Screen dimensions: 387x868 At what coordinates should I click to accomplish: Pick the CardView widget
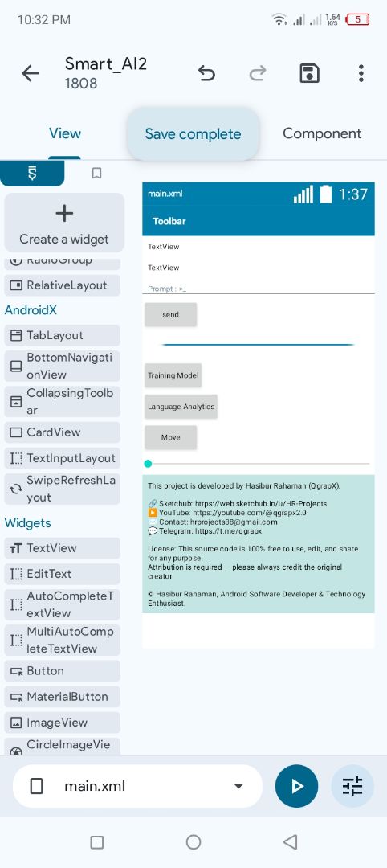(x=62, y=432)
